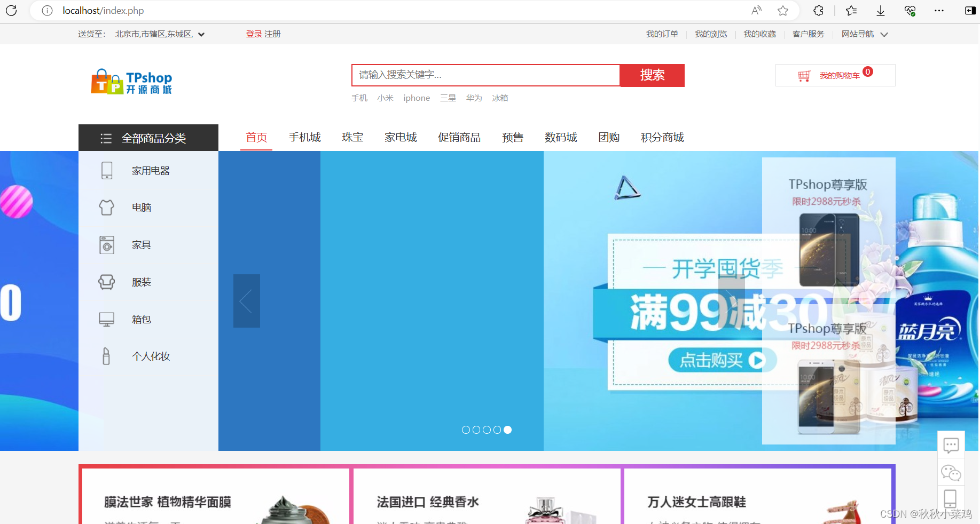Click the red 搜索 search button

652,75
